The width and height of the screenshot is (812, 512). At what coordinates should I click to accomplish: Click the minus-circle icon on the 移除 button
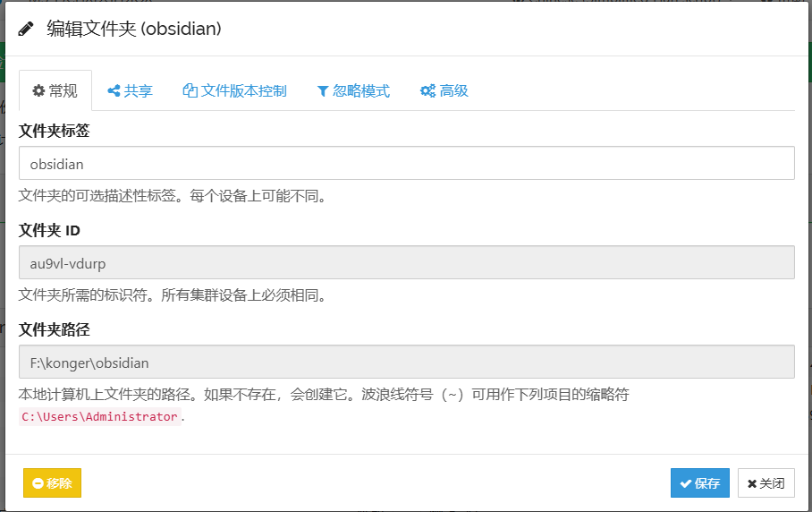pos(38,483)
